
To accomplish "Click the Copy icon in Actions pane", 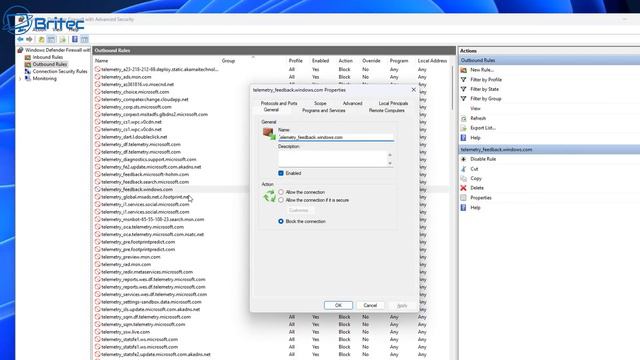I will pyautogui.click(x=464, y=178).
